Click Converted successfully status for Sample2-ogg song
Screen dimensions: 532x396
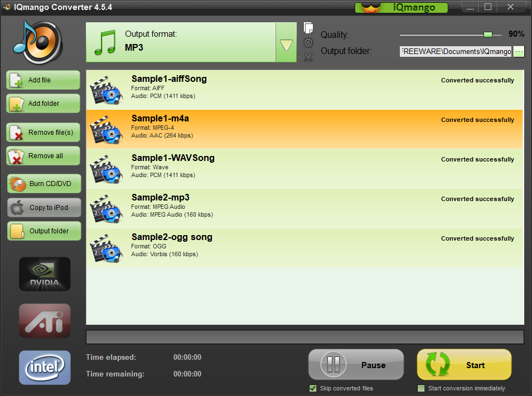[477, 238]
